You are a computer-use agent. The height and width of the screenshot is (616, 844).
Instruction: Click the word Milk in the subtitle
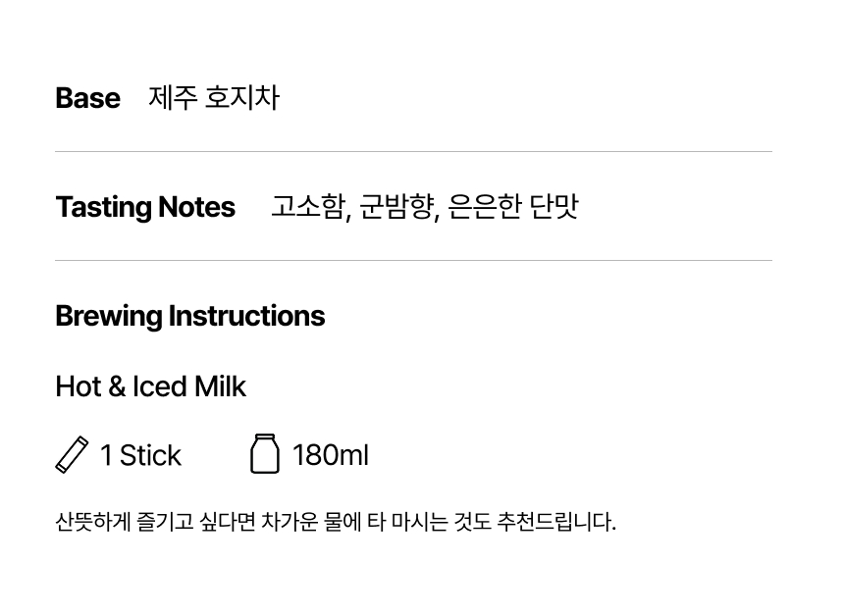click(x=220, y=386)
